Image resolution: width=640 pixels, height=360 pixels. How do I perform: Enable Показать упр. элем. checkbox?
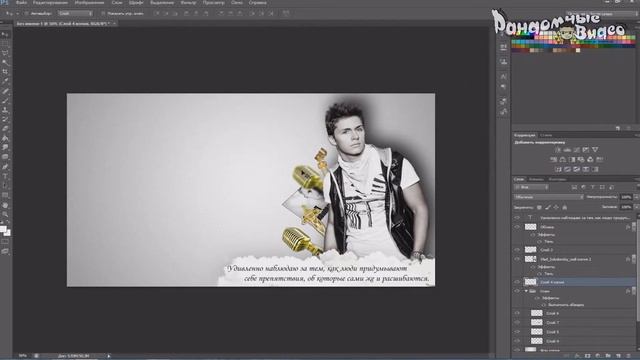tap(103, 13)
